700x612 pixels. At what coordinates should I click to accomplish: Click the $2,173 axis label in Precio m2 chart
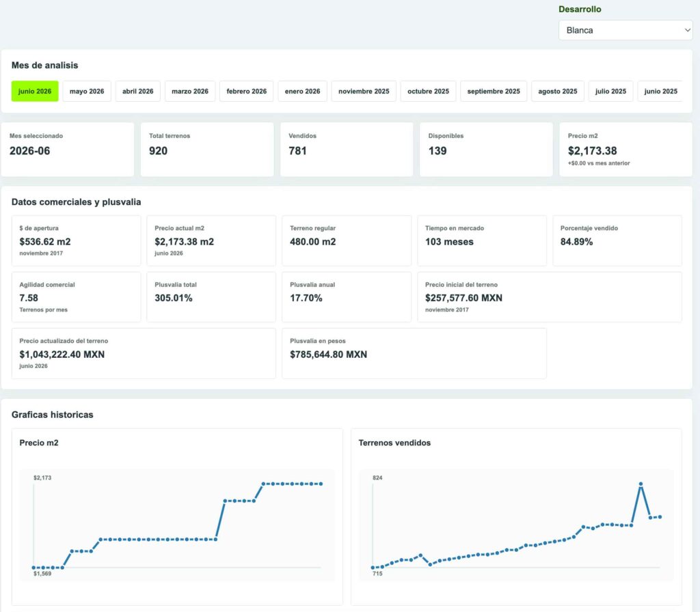(42, 477)
